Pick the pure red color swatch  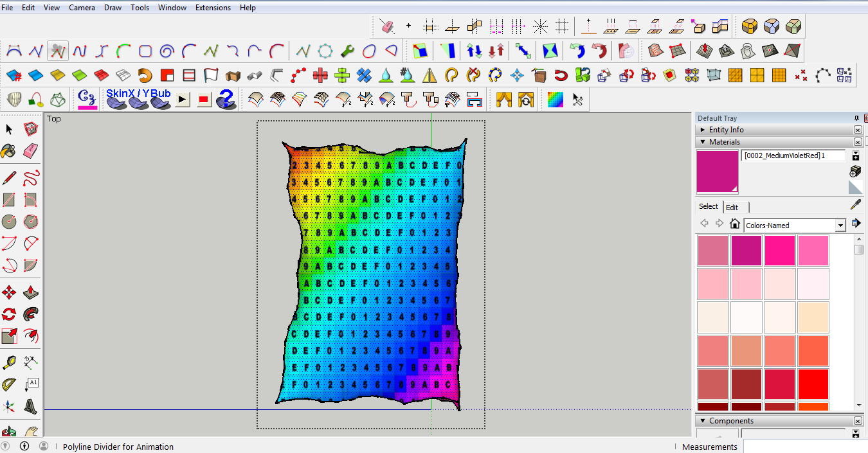(x=813, y=384)
